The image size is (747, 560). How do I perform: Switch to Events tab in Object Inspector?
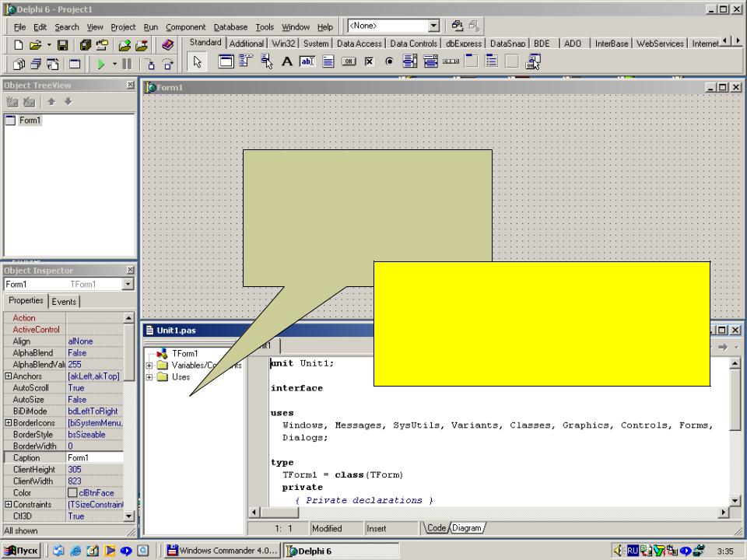click(64, 302)
